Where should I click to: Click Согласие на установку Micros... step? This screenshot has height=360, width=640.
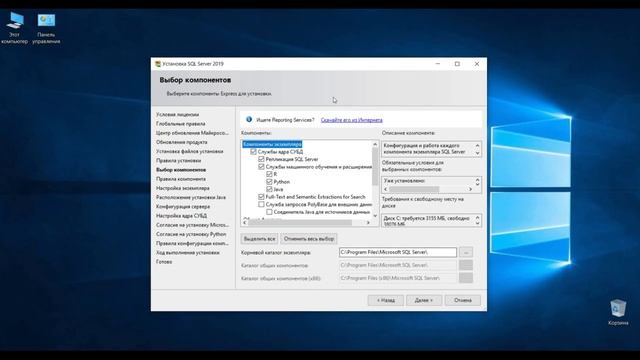pyautogui.click(x=192, y=225)
